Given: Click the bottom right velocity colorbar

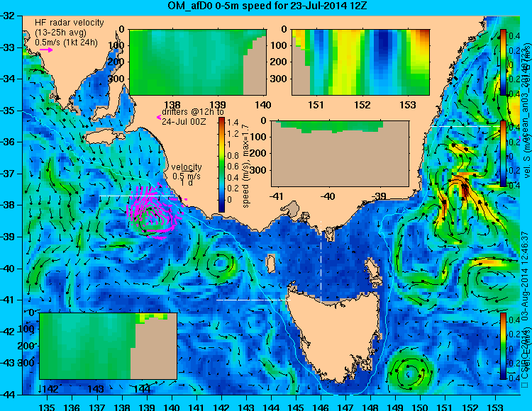Looking at the screenshot, I should (x=503, y=346).
